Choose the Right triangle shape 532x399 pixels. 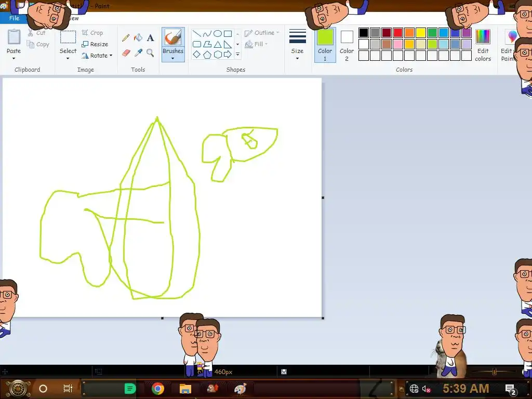pyautogui.click(x=228, y=44)
